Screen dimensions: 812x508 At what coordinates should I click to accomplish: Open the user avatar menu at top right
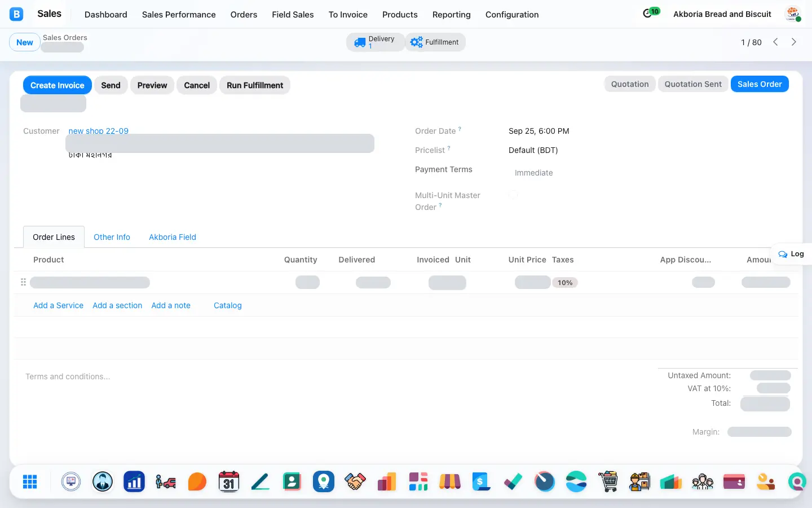click(793, 14)
